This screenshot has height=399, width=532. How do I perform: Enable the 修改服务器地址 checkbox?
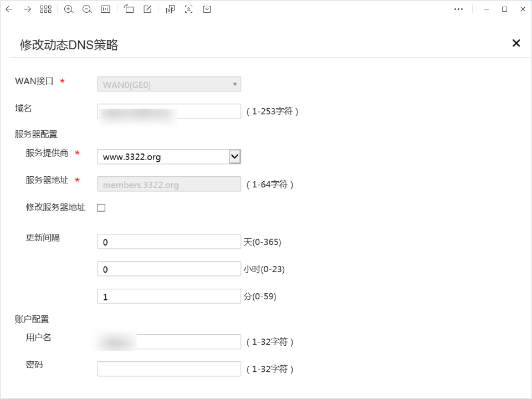tap(101, 208)
